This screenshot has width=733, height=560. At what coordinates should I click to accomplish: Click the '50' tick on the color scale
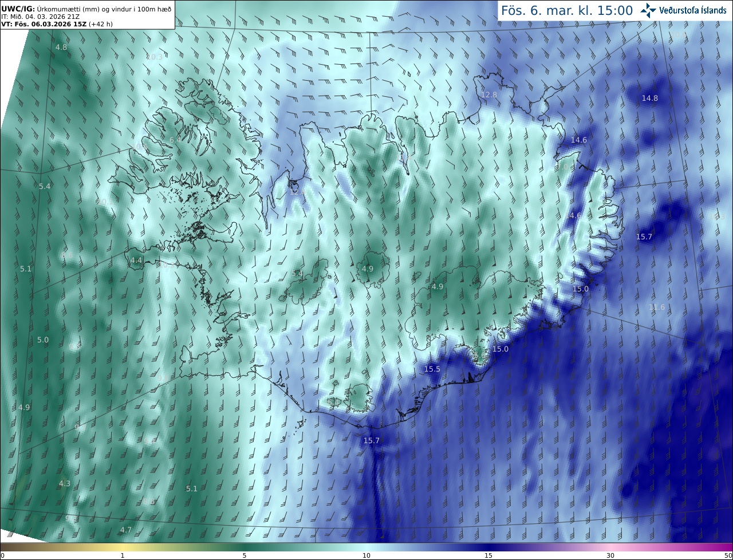(x=728, y=555)
